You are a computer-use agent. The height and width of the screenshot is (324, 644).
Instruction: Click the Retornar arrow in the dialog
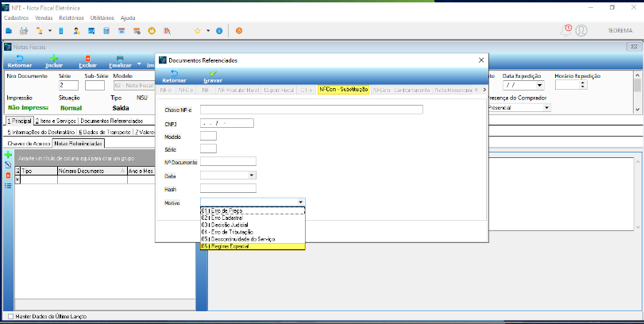(x=174, y=73)
